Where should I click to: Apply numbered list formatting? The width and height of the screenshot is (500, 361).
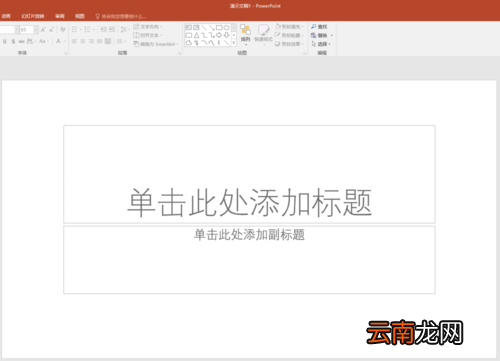(87, 29)
